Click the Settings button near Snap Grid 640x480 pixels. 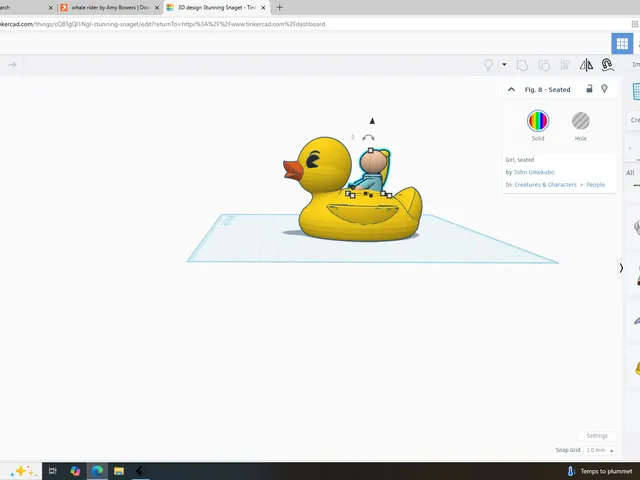click(x=597, y=436)
